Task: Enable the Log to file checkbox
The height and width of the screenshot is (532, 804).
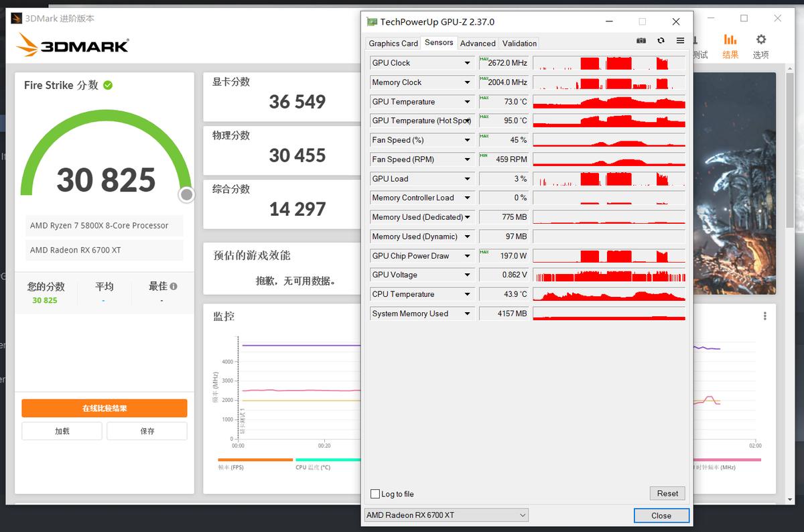Action: (375, 494)
